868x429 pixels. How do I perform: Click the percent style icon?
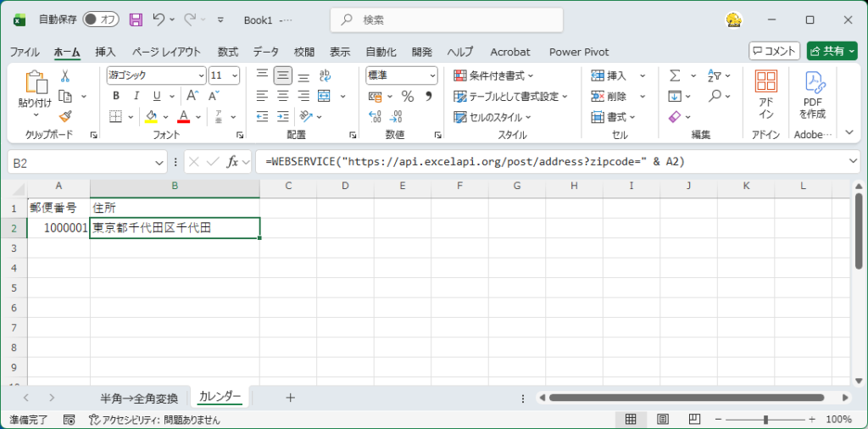407,96
